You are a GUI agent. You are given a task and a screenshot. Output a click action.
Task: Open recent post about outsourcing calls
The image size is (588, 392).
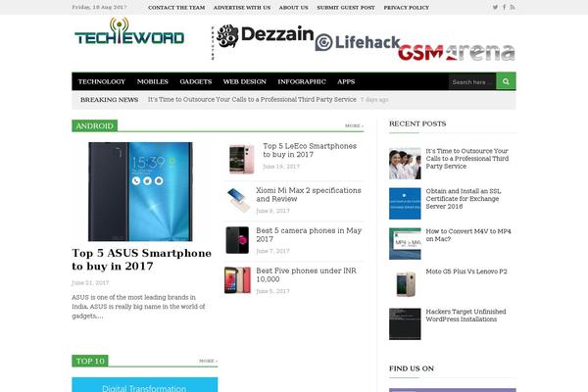(466, 159)
